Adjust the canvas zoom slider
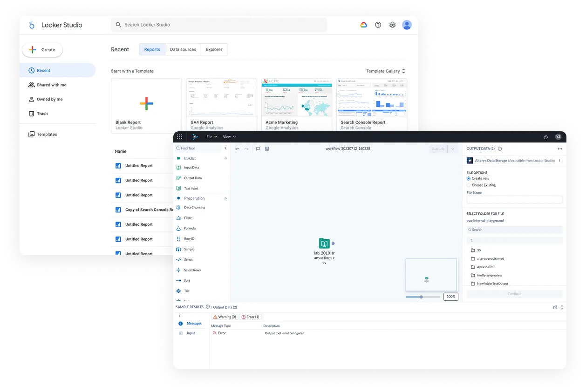This screenshot has height=392, width=586. (422, 297)
